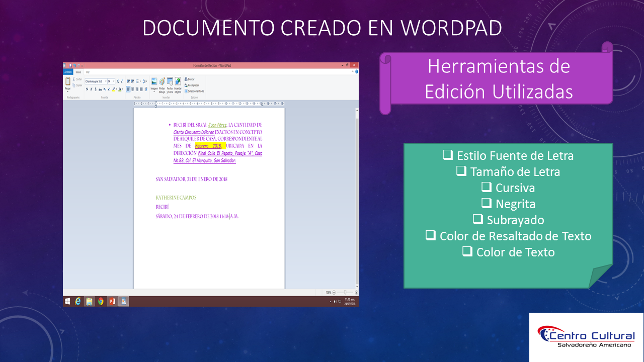644x362 pixels.
Task: Apply subscript formatting
Action: click(x=105, y=89)
